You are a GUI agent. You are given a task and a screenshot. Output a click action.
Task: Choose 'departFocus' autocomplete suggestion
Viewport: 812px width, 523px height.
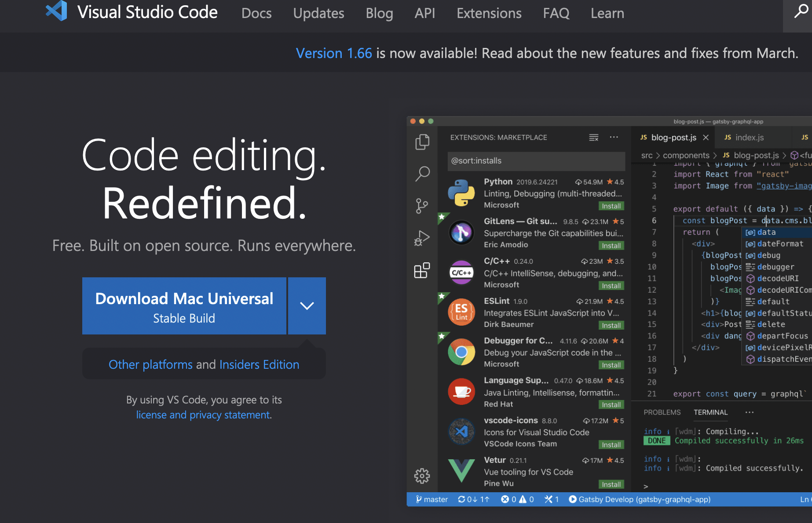(777, 336)
